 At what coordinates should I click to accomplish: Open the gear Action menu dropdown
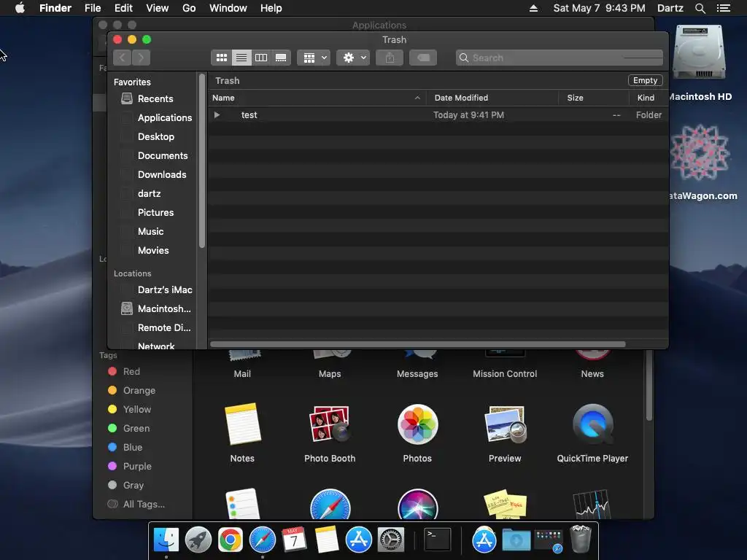(x=353, y=58)
